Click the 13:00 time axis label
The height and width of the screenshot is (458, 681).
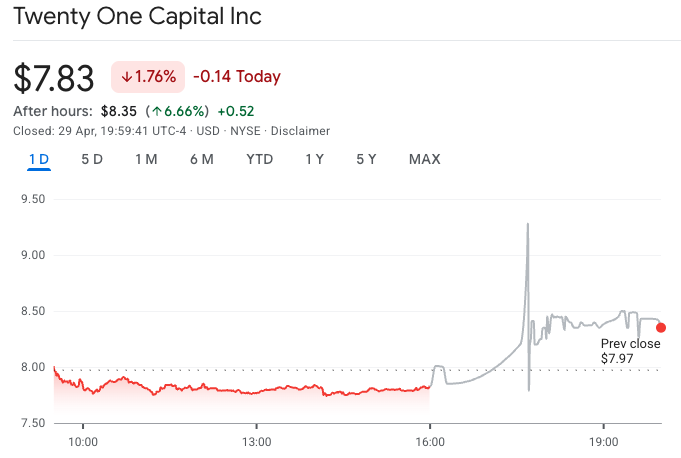[257, 441]
